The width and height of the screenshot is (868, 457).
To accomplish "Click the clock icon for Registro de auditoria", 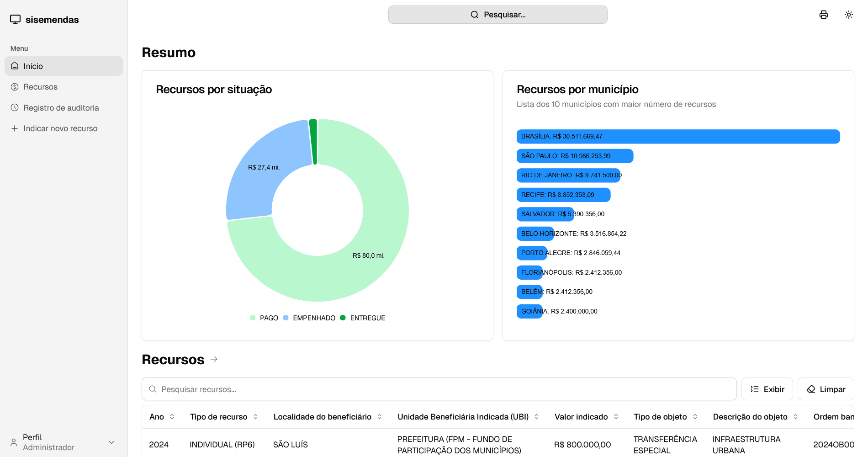I will point(15,108).
